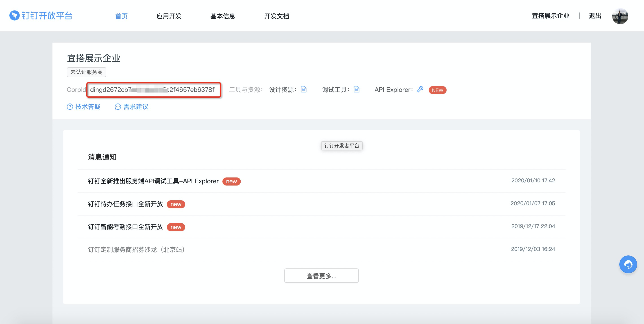This screenshot has width=644, height=324.
Task: Open the debug tools document icon
Action: 357,89
